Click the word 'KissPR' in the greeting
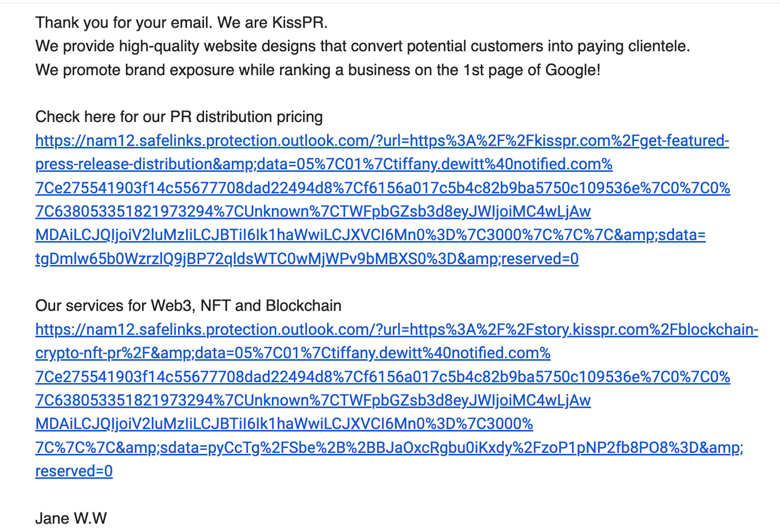This screenshot has width=780, height=532. (x=298, y=22)
